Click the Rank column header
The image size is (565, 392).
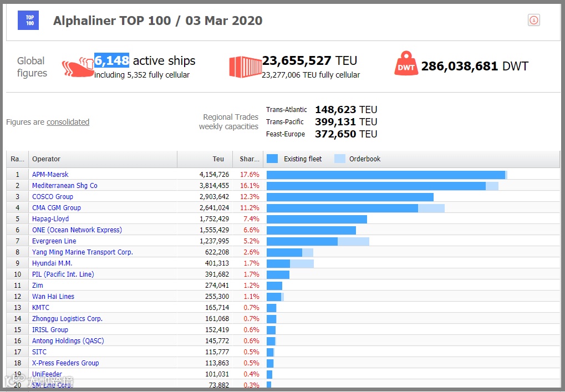click(x=17, y=159)
